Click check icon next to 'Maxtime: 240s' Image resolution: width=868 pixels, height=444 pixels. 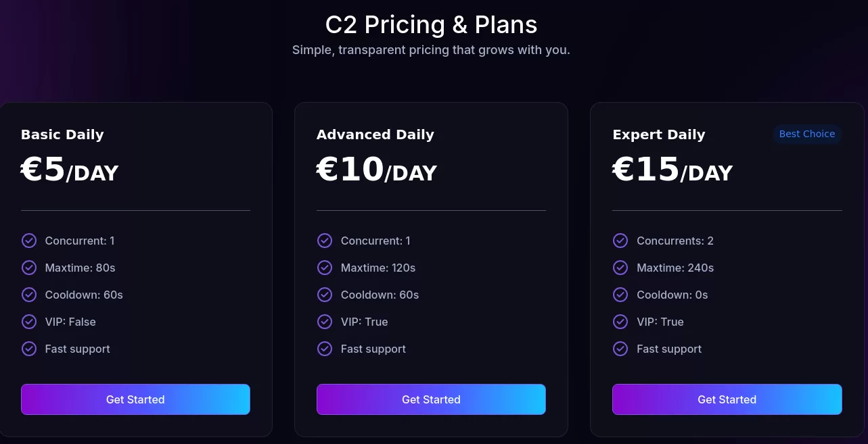click(x=620, y=268)
